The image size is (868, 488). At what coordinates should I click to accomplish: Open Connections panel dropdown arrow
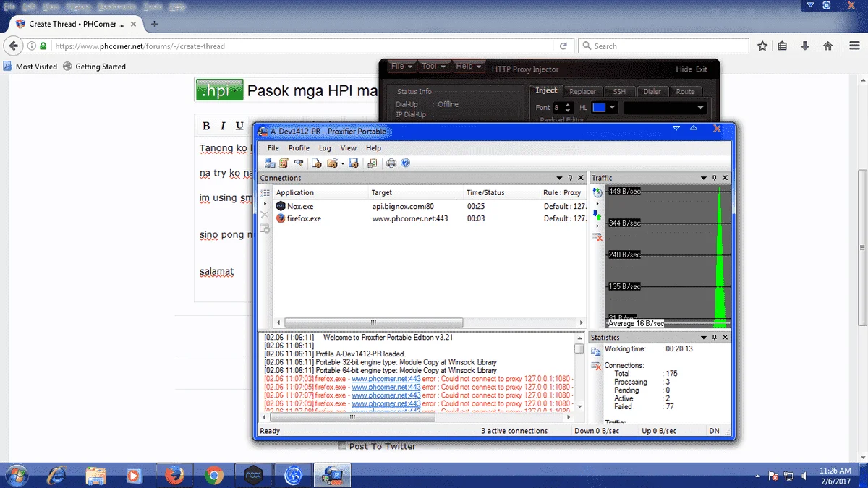(x=559, y=178)
